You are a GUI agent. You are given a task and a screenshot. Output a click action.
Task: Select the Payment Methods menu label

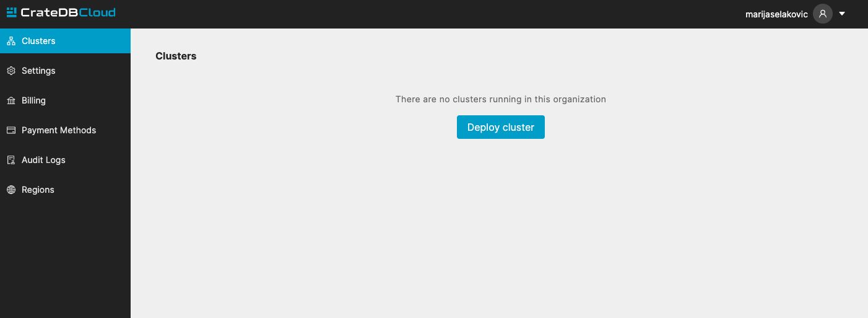click(59, 130)
